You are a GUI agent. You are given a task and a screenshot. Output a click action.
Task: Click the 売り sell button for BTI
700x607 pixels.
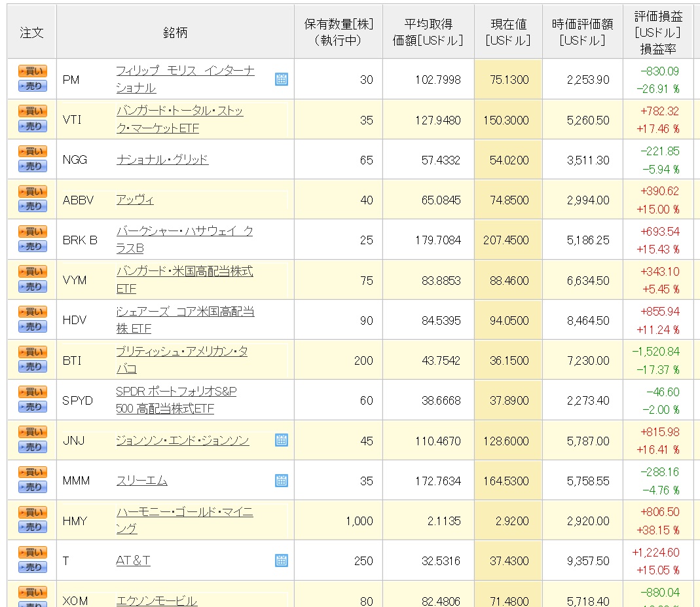(x=32, y=367)
